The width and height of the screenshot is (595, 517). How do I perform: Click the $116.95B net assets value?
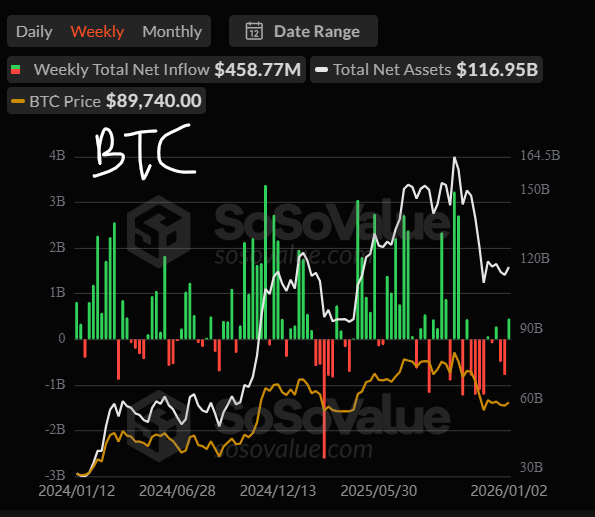[497, 69]
